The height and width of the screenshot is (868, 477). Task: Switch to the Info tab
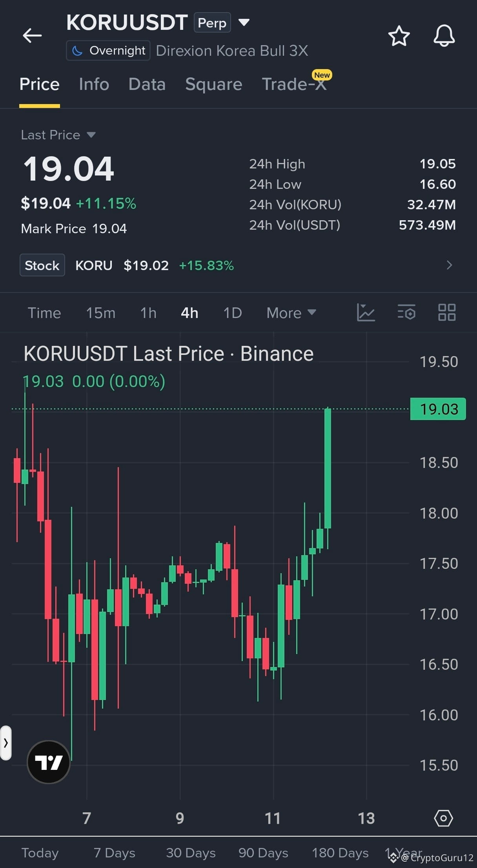point(94,84)
